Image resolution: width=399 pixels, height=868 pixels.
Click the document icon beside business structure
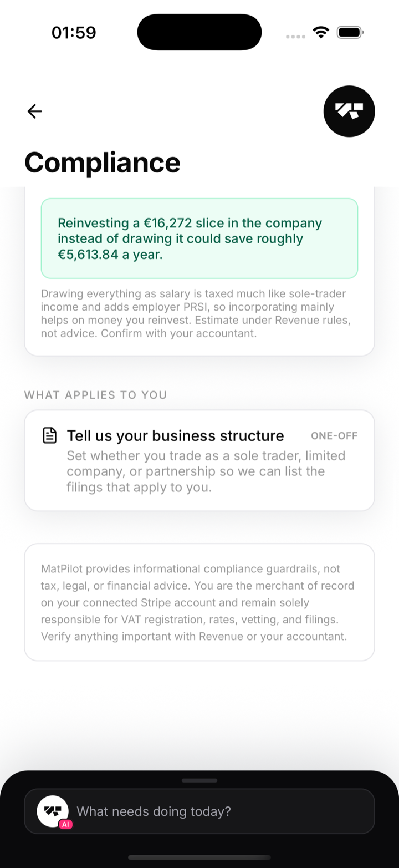click(50, 436)
